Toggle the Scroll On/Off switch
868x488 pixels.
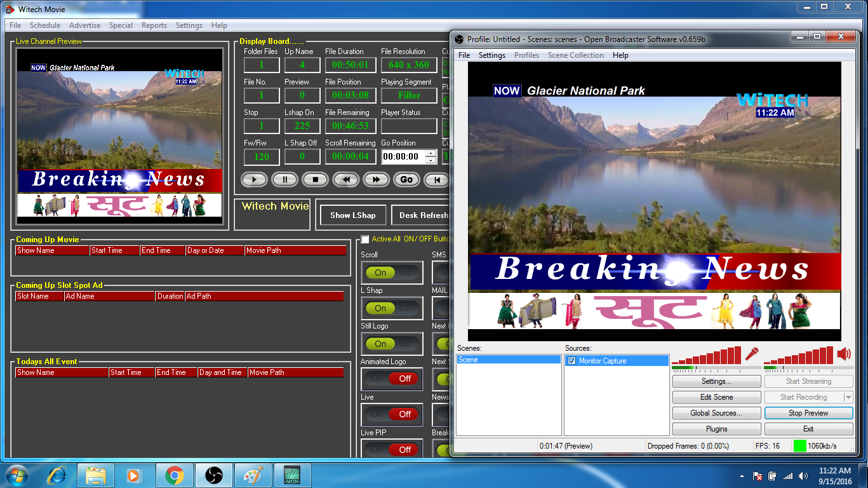[x=392, y=273]
